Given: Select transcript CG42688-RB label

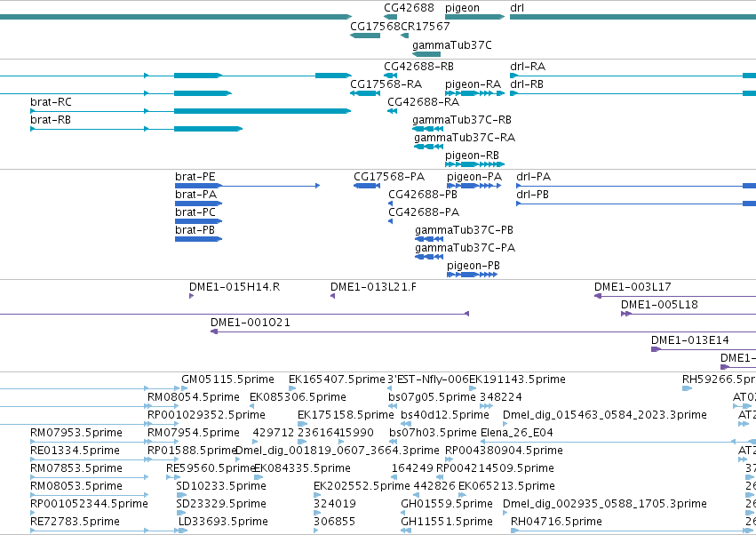Looking at the screenshot, I should pos(418,67).
